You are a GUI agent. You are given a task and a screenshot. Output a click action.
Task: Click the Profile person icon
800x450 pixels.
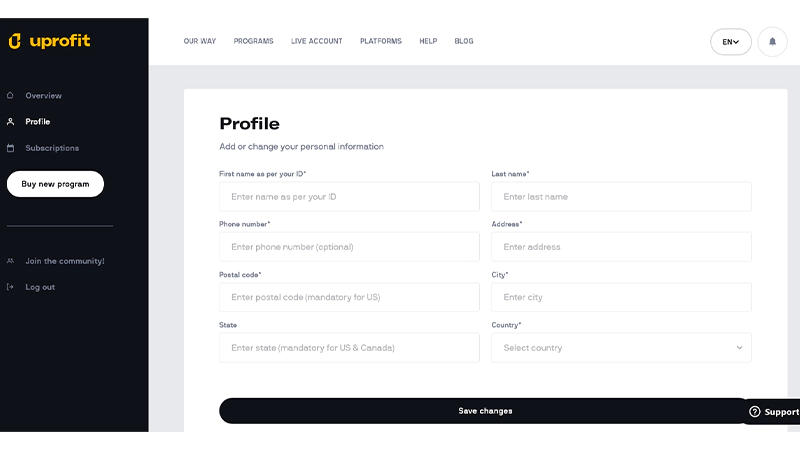click(10, 122)
